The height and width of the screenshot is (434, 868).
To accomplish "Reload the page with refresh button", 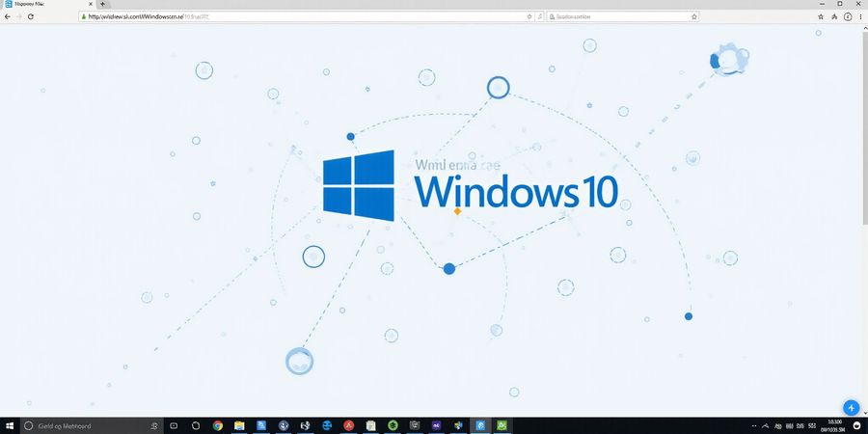I will click(x=31, y=16).
